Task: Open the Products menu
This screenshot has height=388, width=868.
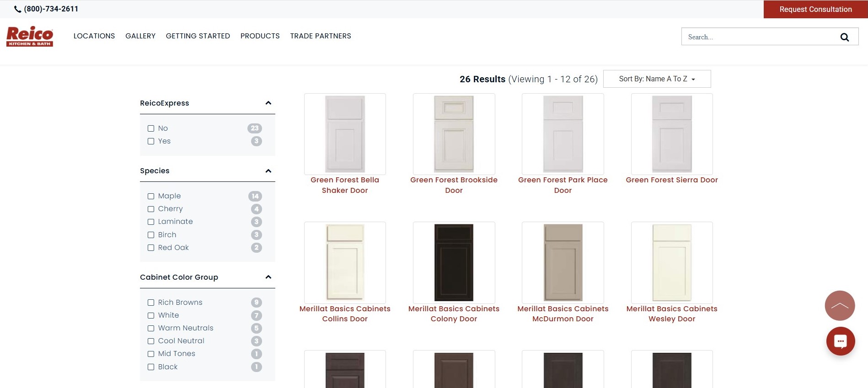Action: point(260,36)
